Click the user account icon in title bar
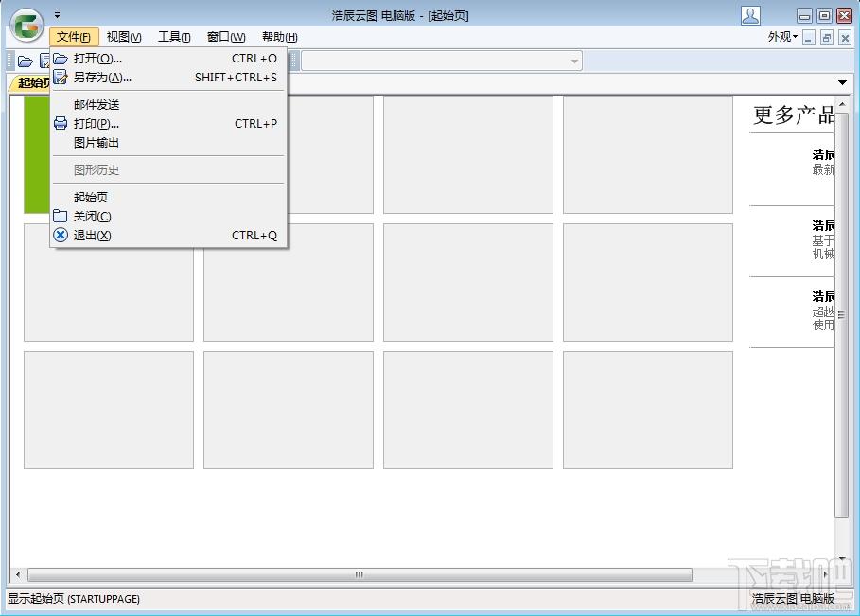Screen dimensions: 860x616 749,15
